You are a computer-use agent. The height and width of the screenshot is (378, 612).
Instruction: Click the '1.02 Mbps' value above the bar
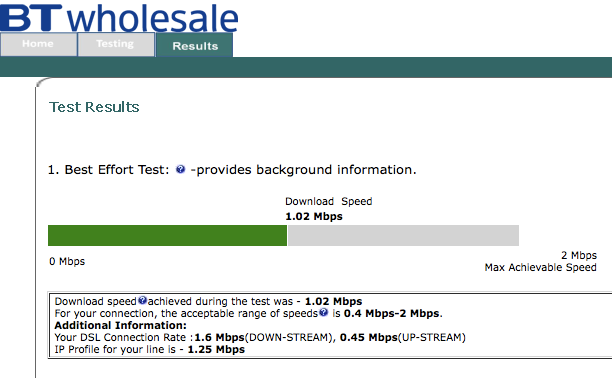(314, 216)
